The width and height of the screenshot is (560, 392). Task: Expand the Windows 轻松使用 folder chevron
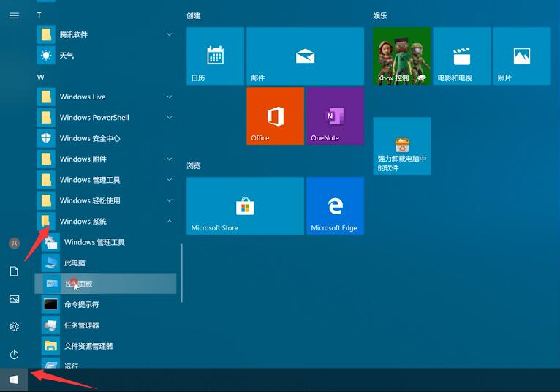[x=170, y=200]
